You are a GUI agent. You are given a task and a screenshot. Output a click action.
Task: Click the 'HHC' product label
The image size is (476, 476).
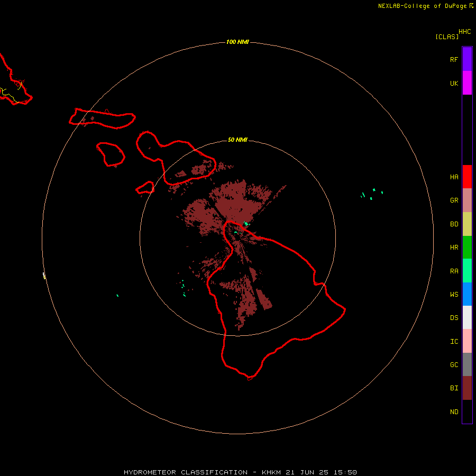[x=465, y=32]
